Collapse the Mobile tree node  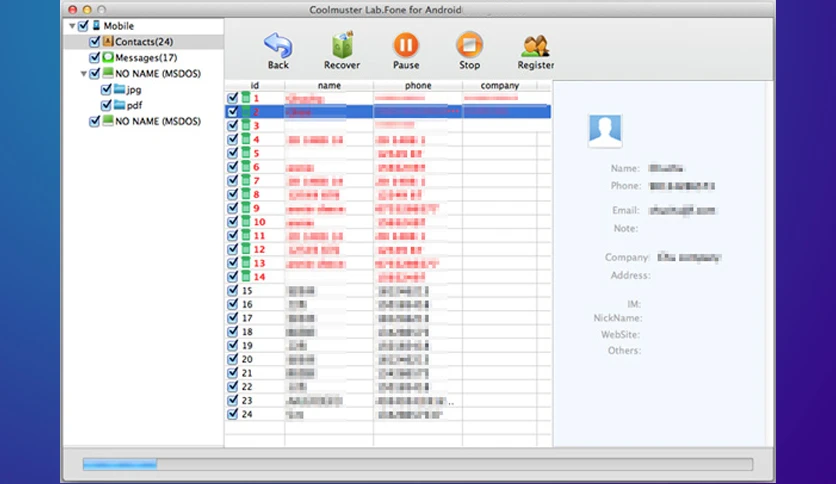(72, 26)
